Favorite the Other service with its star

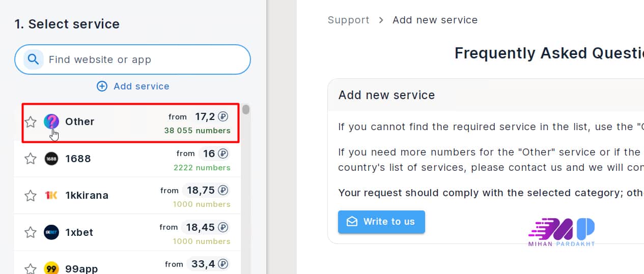[x=31, y=121]
